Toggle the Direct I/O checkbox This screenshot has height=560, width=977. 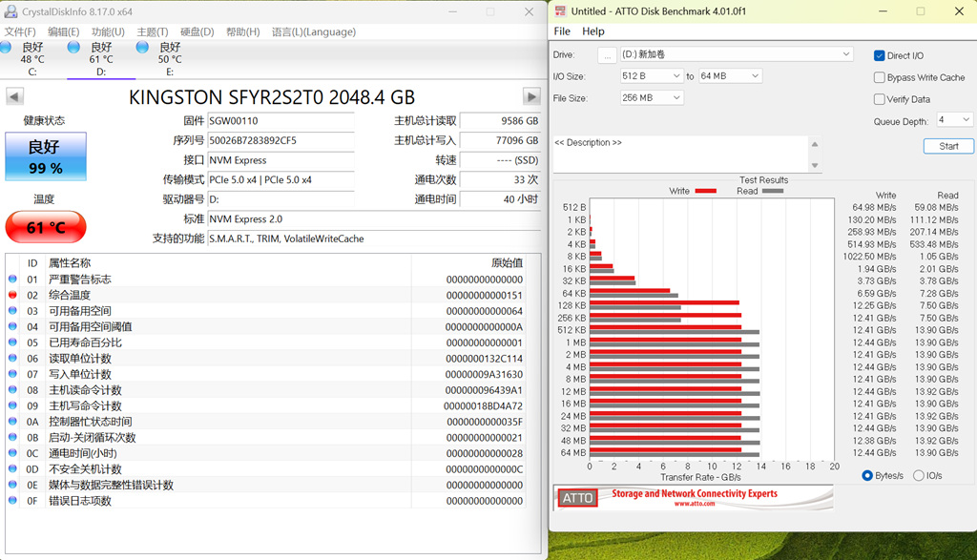(x=879, y=55)
